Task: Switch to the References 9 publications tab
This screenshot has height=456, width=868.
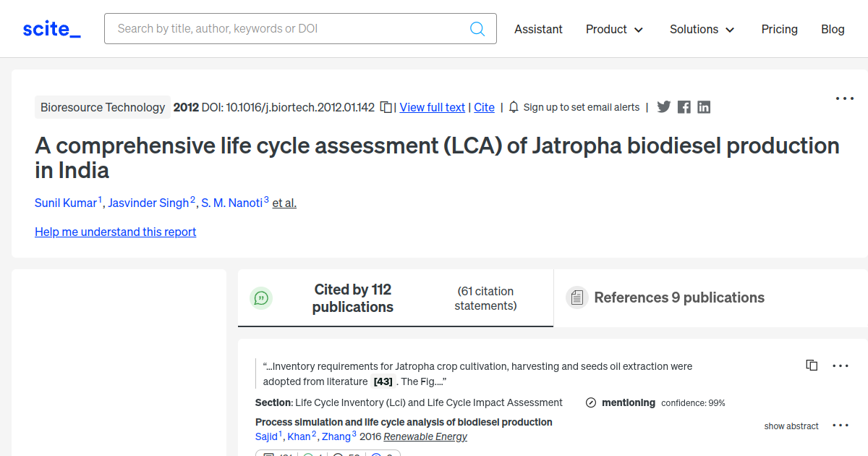Action: pos(678,297)
